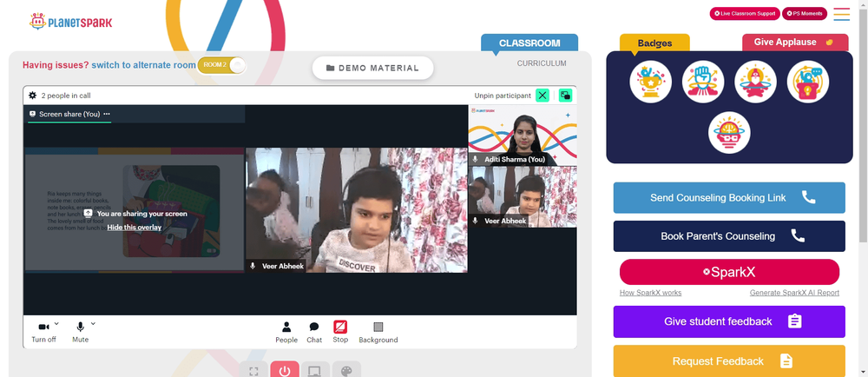The height and width of the screenshot is (377, 868).
Task: Switch to the CLASSROOM tab
Action: 529,43
